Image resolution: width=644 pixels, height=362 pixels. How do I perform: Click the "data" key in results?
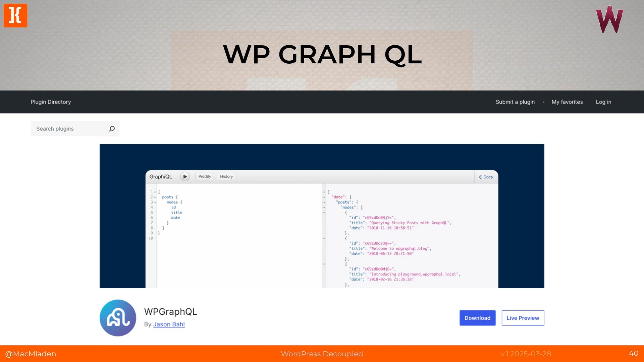pos(338,197)
